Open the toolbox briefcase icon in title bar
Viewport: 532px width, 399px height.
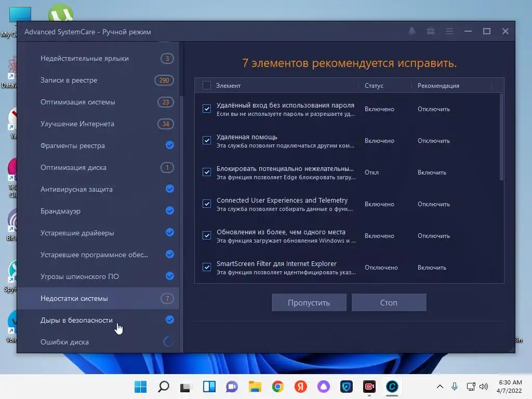click(431, 31)
